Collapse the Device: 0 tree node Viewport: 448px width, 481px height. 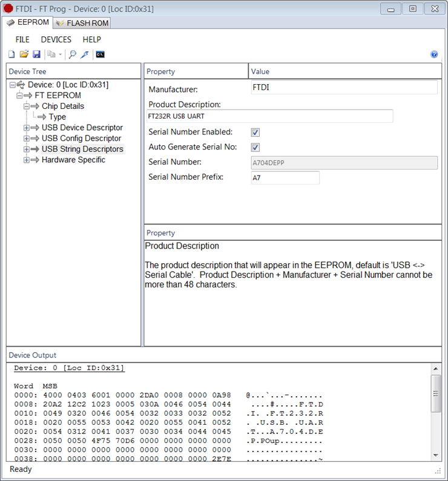pyautogui.click(x=13, y=85)
